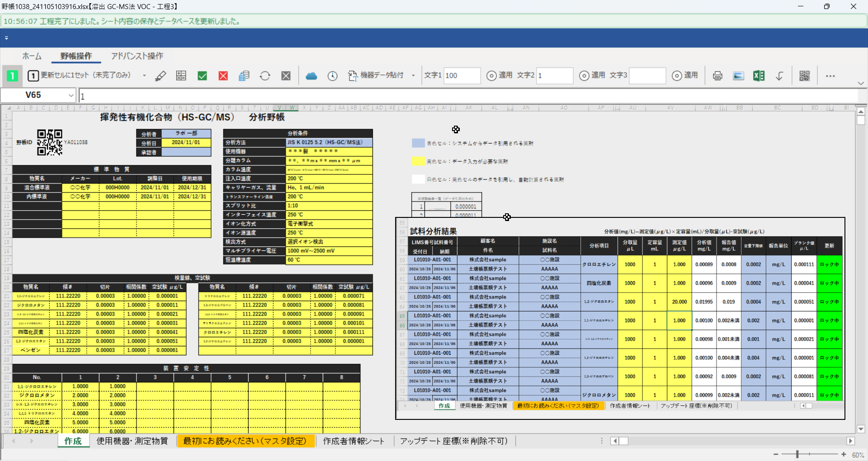This screenshot has height=461, width=868.
Task: Open the アドバンスト操作 ribbon tab
Action: 137,56
